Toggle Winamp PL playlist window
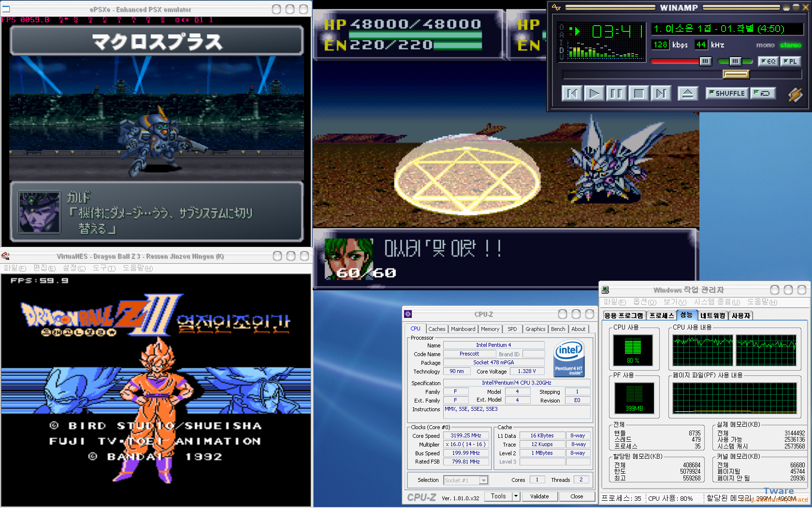 790,61
